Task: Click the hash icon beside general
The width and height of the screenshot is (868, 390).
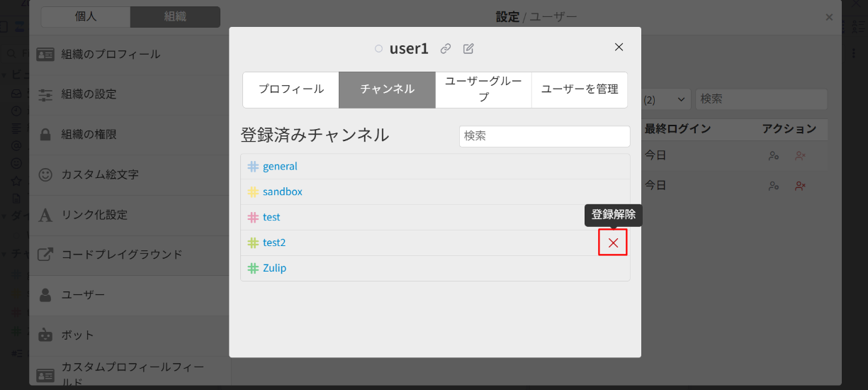Action: pyautogui.click(x=253, y=167)
